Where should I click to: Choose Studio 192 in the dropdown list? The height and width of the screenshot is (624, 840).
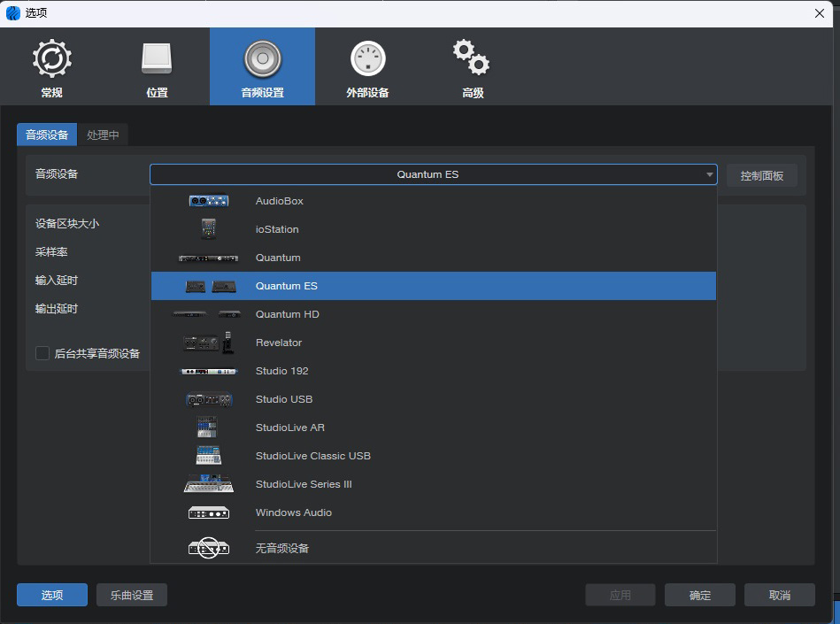(281, 371)
